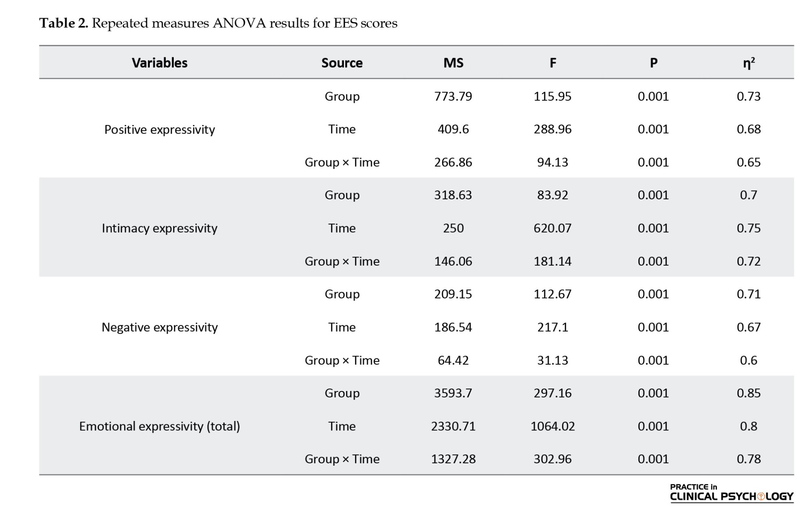Select Emotional expressivity (total) row label

click(x=160, y=426)
